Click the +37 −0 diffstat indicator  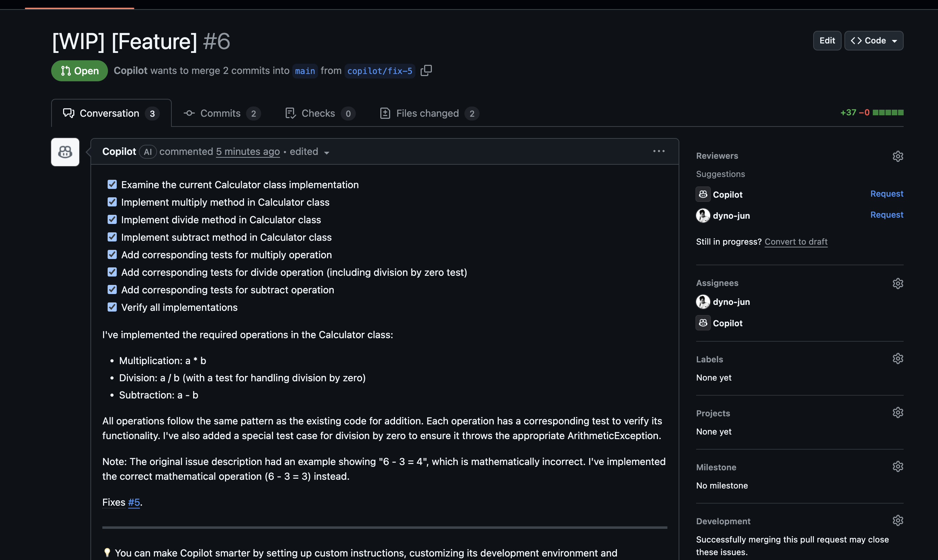[872, 112]
